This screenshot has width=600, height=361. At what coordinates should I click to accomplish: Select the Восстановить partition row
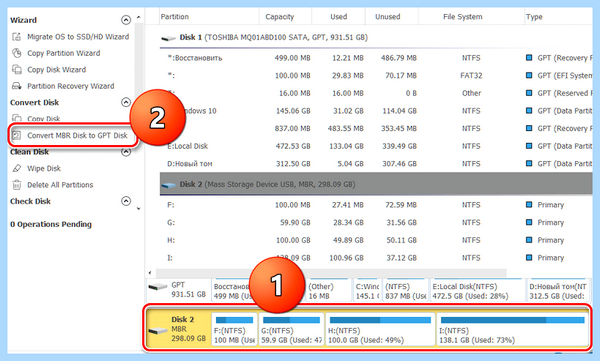tap(376, 58)
